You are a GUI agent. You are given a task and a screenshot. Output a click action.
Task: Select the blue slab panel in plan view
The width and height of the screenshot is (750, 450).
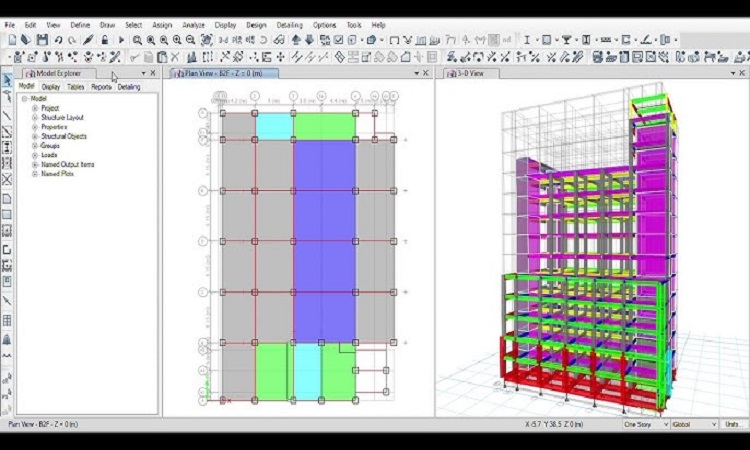323,240
